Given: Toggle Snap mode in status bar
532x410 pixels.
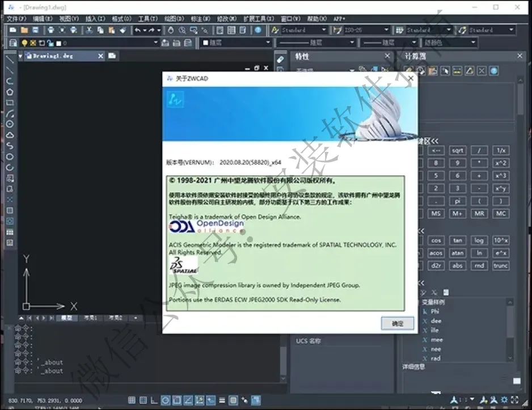Looking at the screenshot, I should pyautogui.click(x=132, y=400).
